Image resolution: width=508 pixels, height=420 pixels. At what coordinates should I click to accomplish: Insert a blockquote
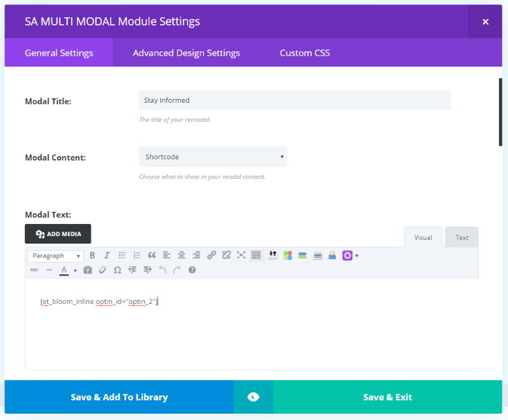pyautogui.click(x=152, y=255)
